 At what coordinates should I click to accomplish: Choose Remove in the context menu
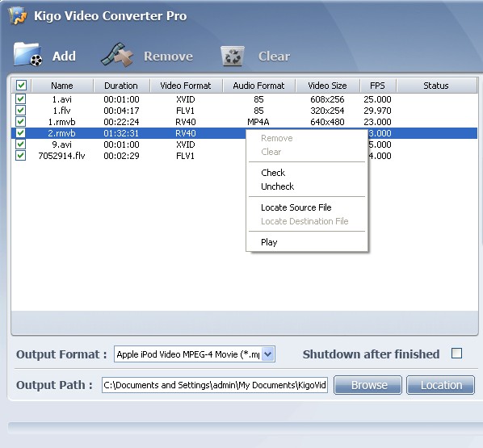[x=307, y=138]
